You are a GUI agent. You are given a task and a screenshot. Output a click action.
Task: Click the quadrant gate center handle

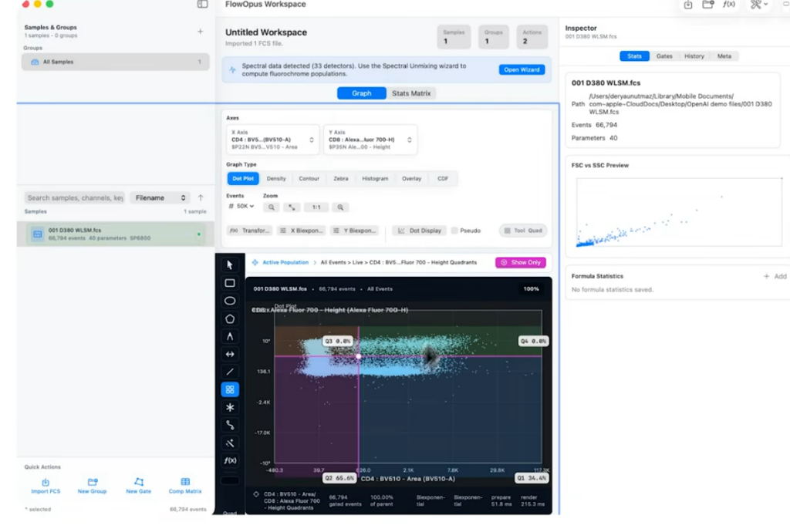coord(358,356)
